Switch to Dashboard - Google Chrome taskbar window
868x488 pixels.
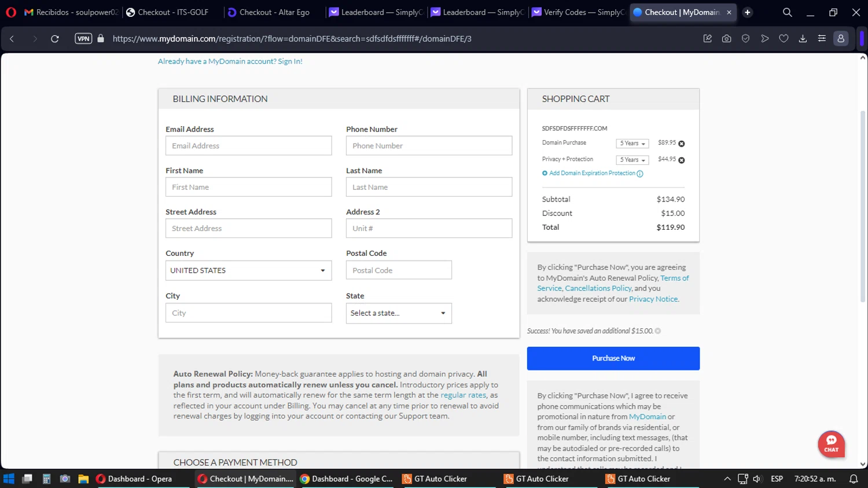(x=346, y=479)
